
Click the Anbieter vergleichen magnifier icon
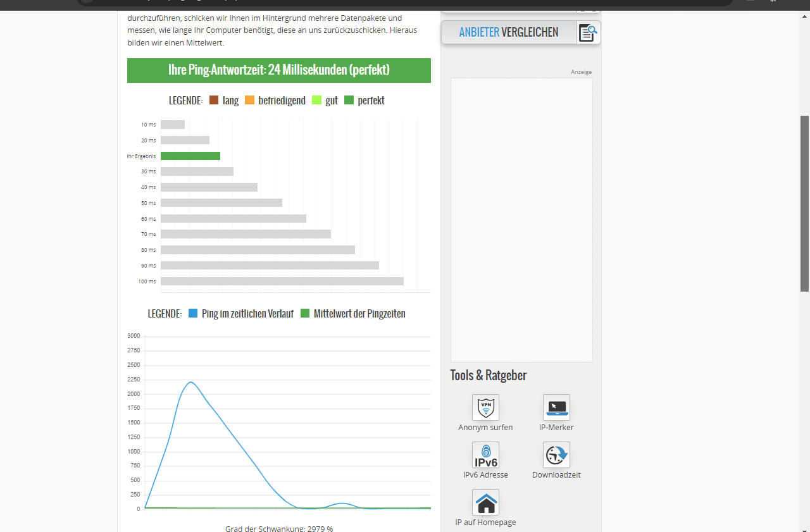[x=588, y=32]
